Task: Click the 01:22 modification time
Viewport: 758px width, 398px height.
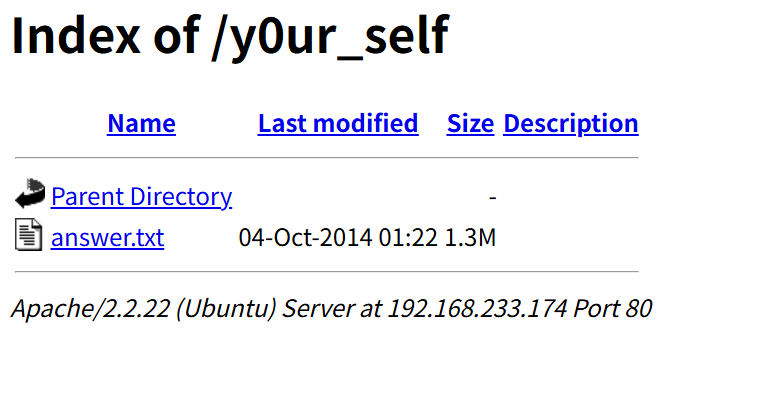Action: tap(408, 237)
